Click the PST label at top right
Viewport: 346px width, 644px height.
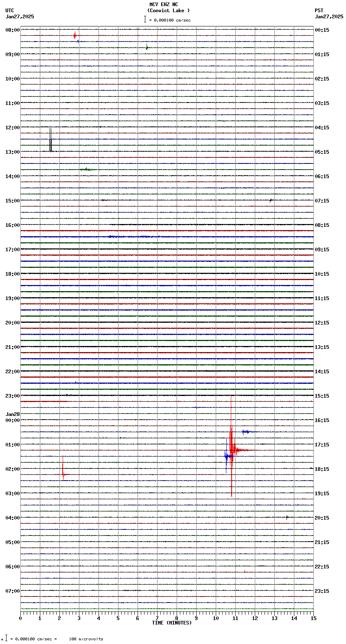(319, 11)
